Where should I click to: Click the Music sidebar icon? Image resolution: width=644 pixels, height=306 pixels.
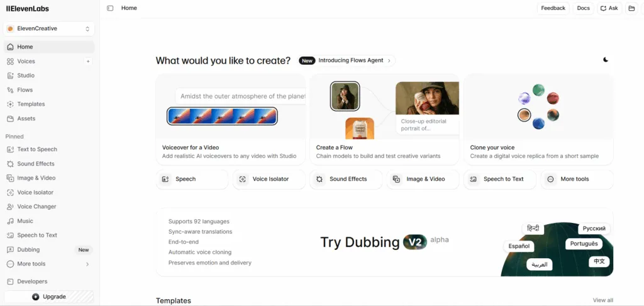click(x=10, y=221)
